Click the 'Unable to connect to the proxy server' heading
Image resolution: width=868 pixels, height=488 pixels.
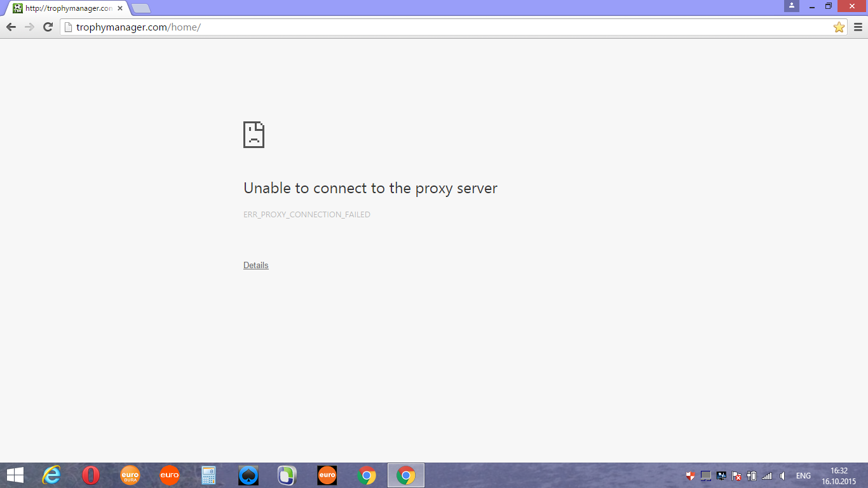click(370, 188)
